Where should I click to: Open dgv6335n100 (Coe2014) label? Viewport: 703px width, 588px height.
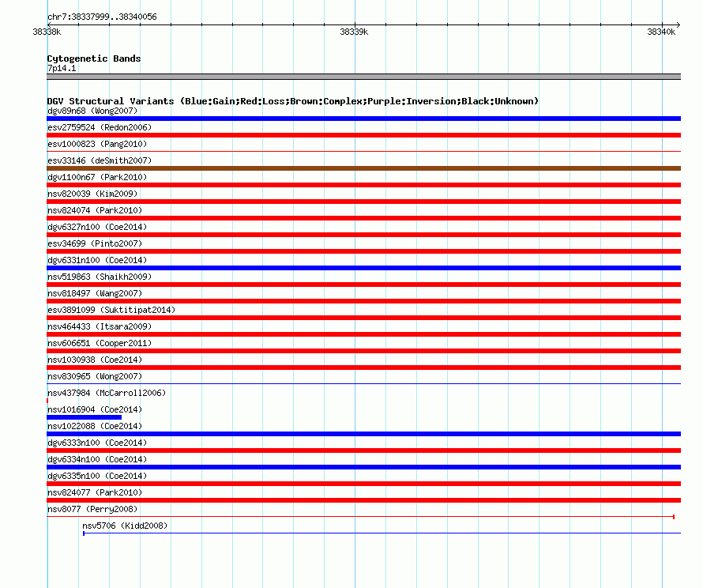97,476
